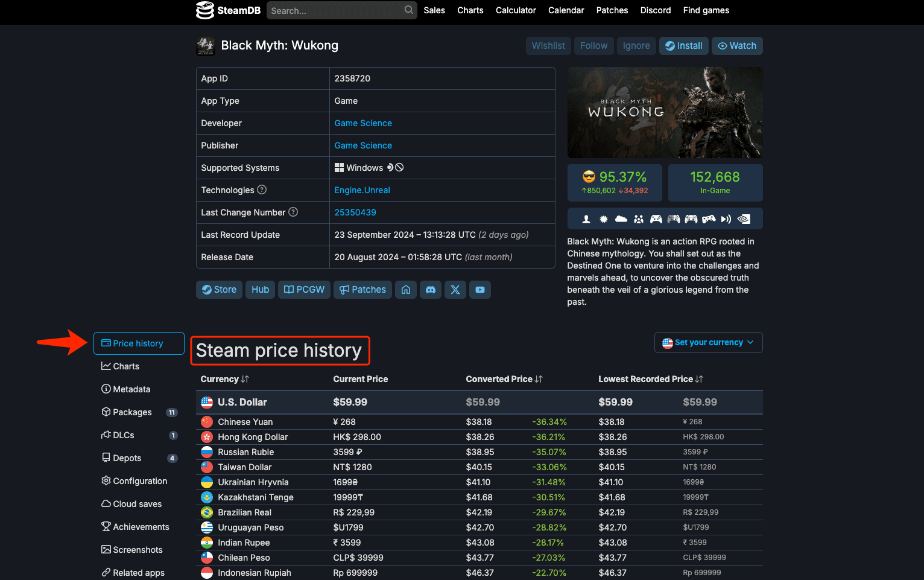Click the Hong Kong Dollar row
The height and width of the screenshot is (580, 924).
pyautogui.click(x=479, y=437)
